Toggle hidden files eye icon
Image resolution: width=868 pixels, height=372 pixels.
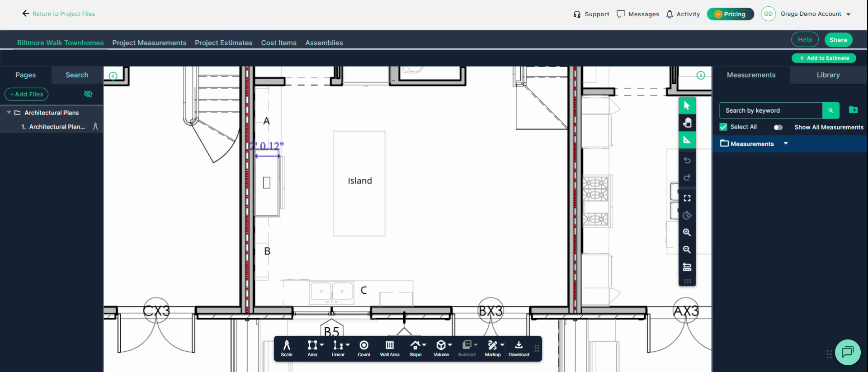[88, 94]
